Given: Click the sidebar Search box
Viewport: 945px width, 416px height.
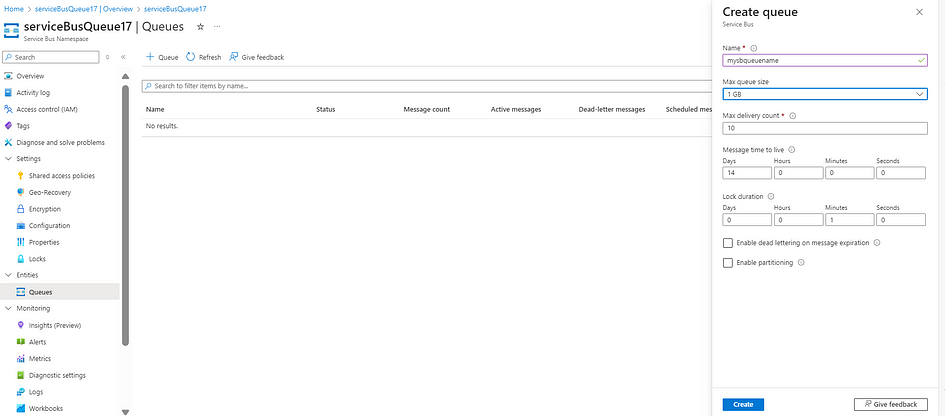Looking at the screenshot, I should pyautogui.click(x=51, y=57).
